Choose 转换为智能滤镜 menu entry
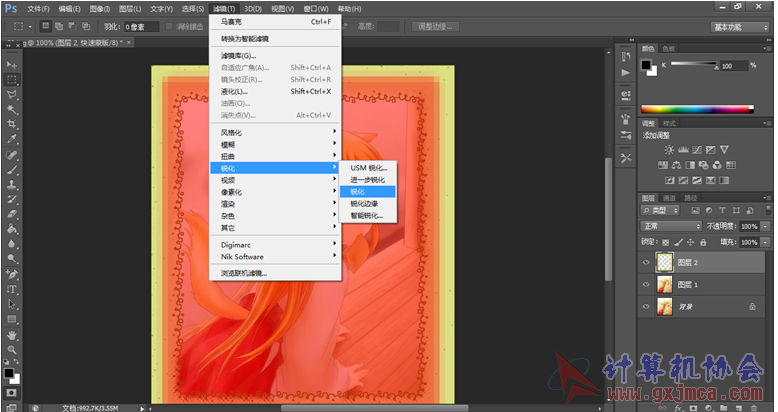Image resolution: width=778 pixels, height=412 pixels. 276,39
